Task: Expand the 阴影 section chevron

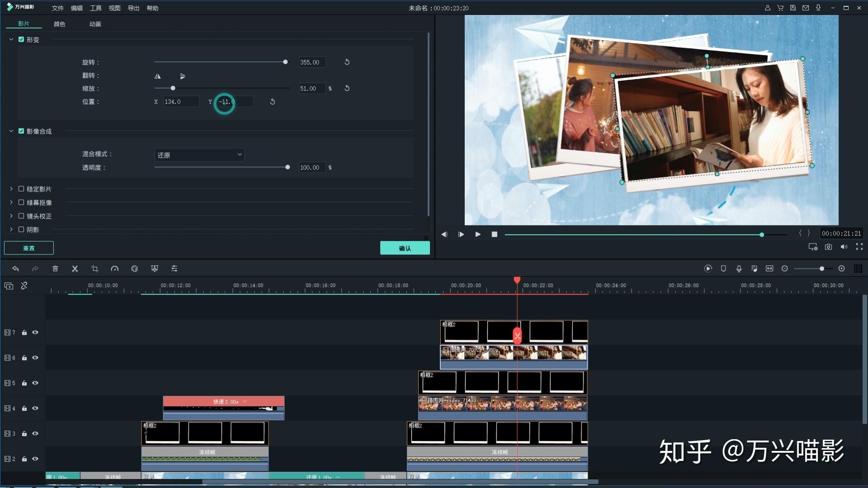Action: [11, 230]
